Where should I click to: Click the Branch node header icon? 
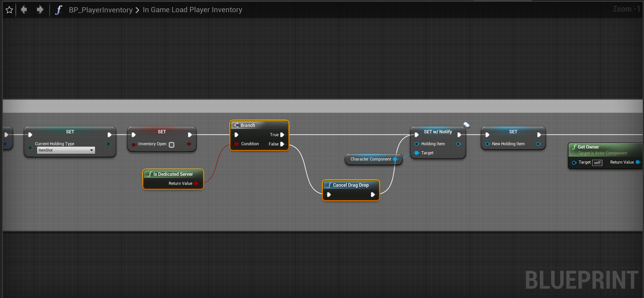tap(236, 125)
